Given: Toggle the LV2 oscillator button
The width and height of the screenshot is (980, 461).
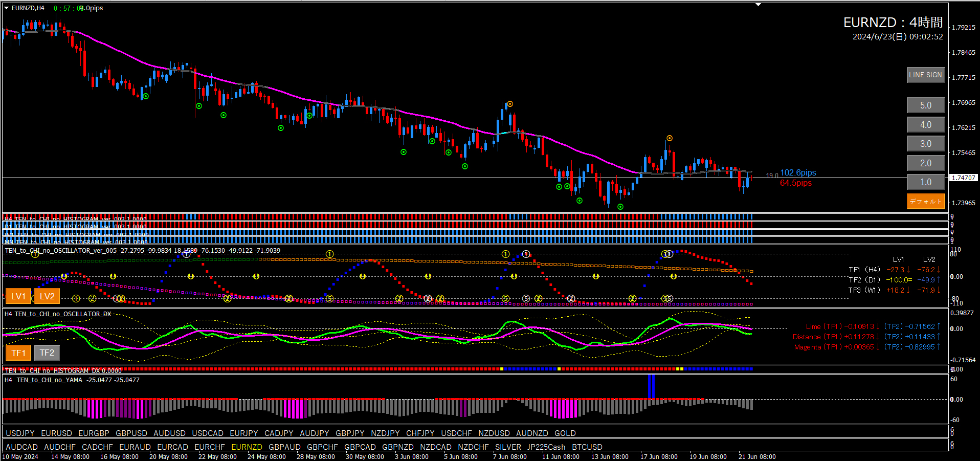Looking at the screenshot, I should click(47, 296).
